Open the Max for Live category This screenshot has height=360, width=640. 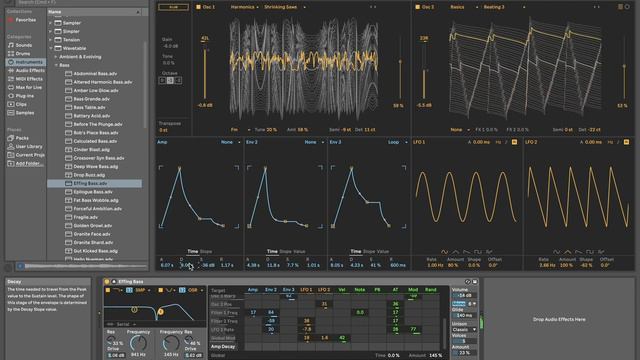(x=25, y=87)
